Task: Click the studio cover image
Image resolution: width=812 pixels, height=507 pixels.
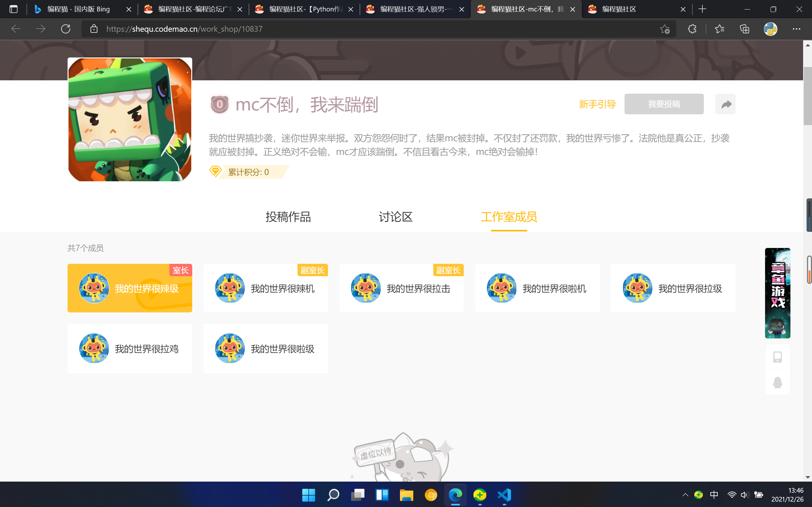Action: click(130, 119)
